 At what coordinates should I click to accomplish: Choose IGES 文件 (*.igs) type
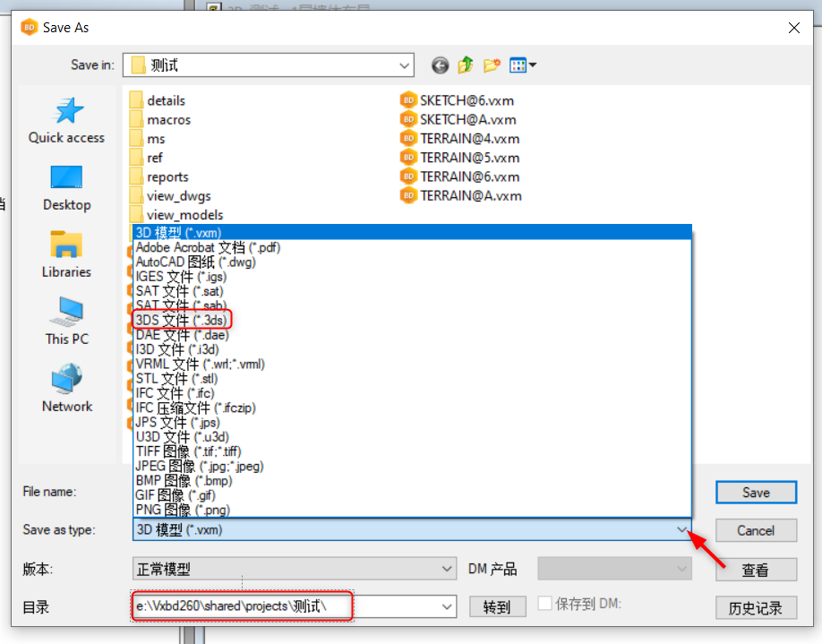point(412,277)
